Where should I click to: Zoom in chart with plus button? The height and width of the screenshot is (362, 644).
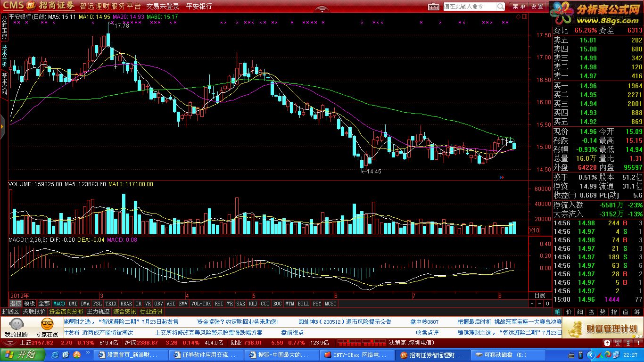tap(532, 304)
